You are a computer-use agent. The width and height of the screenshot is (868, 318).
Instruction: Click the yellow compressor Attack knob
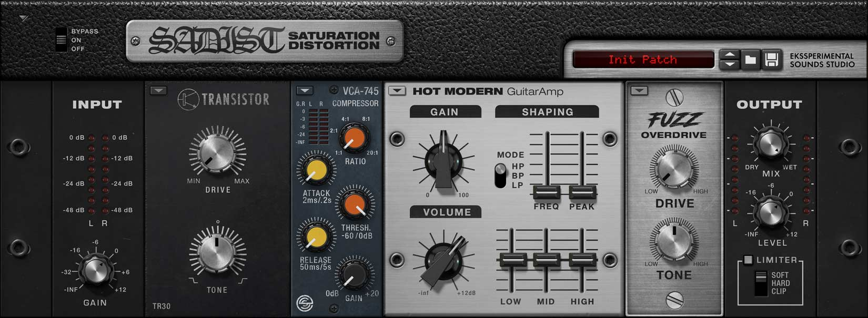pyautogui.click(x=316, y=170)
